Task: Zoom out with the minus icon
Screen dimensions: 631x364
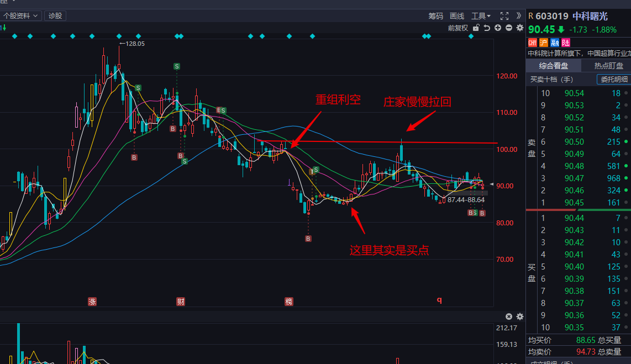Action: click(509, 28)
